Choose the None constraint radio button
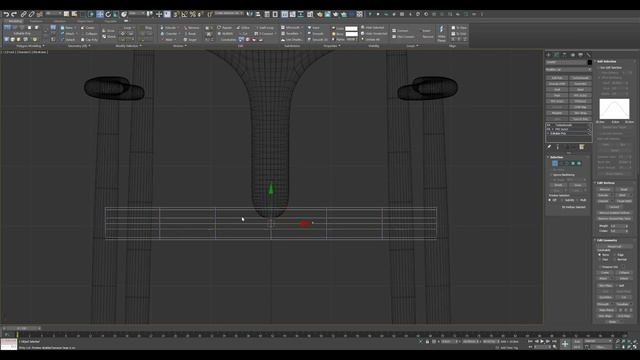The image size is (640, 360). point(600,255)
